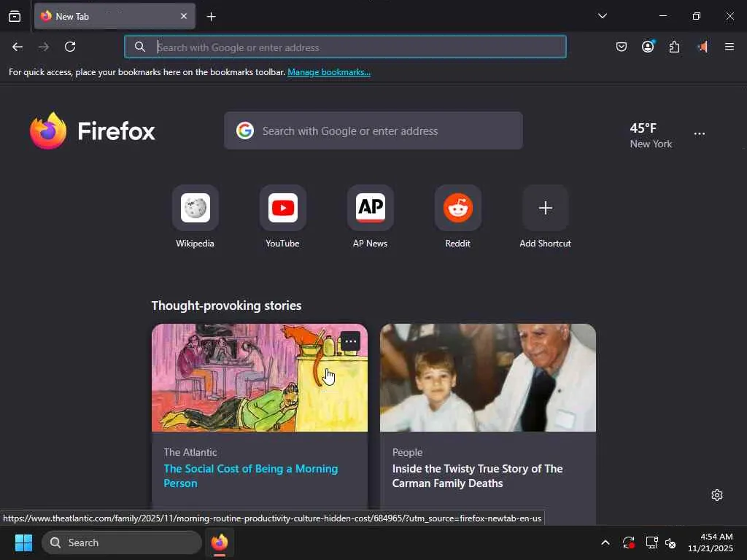
Task: Open the application hamburger menu
Action: tap(729, 47)
